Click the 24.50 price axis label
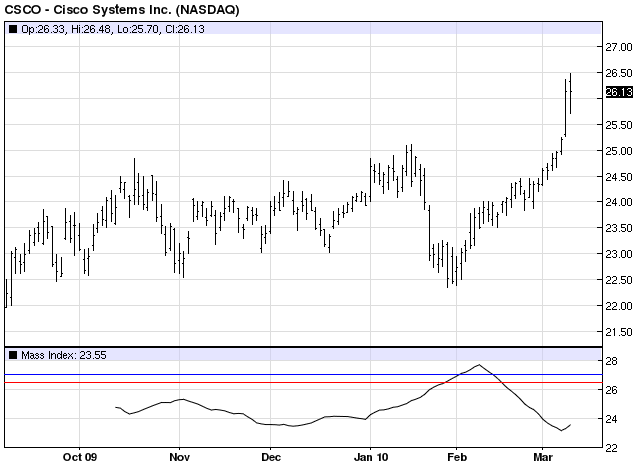Image resolution: width=635 pixels, height=465 pixels. pyautogui.click(x=619, y=177)
